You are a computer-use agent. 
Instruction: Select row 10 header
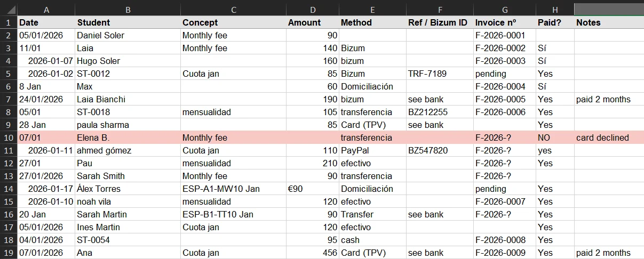pos(9,137)
